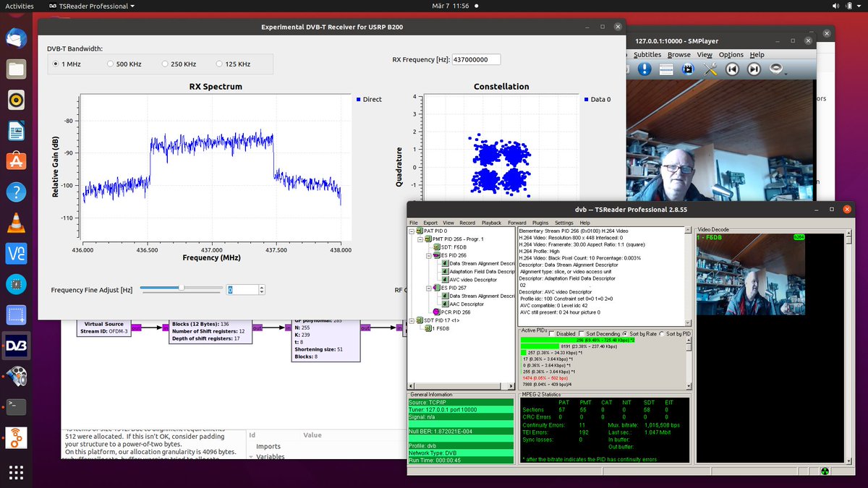Select Sort by Rate radio button
868x488 pixels.
[x=626, y=334]
